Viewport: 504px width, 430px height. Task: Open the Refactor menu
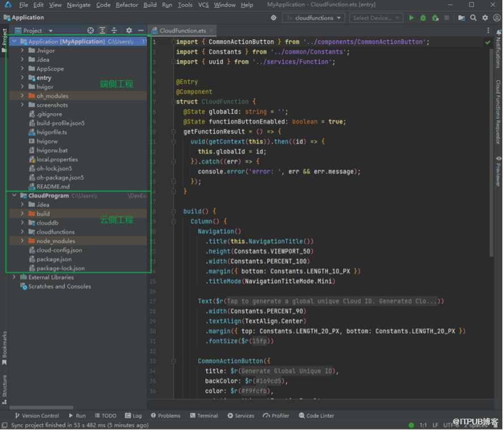127,5
